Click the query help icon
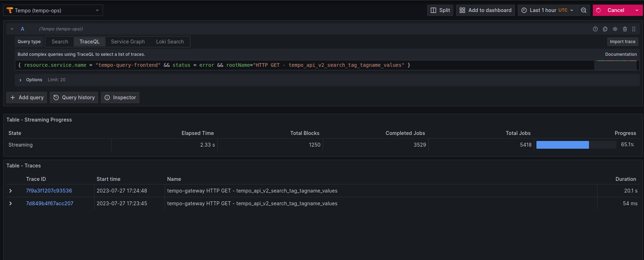The width and height of the screenshot is (644, 260). [x=595, y=29]
